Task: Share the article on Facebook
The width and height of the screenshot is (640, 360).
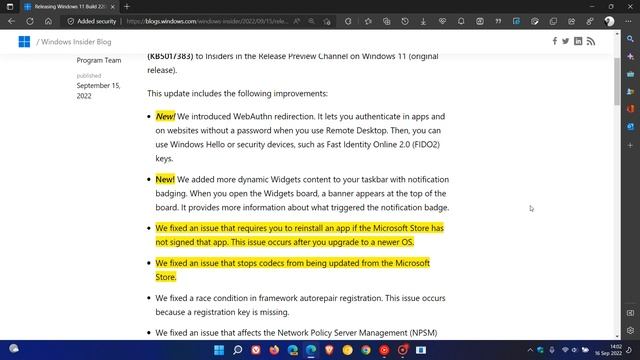Action: point(555,41)
